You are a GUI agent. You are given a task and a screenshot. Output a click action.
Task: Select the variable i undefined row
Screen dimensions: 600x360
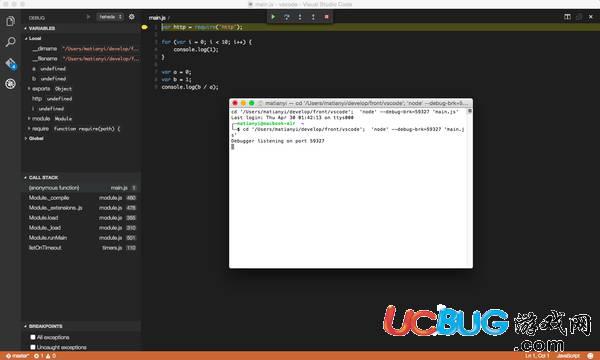82,109
